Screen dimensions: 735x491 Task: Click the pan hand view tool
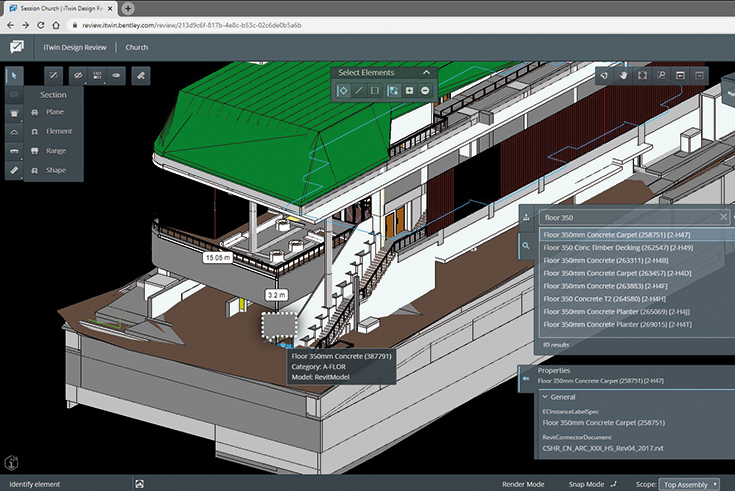point(624,75)
